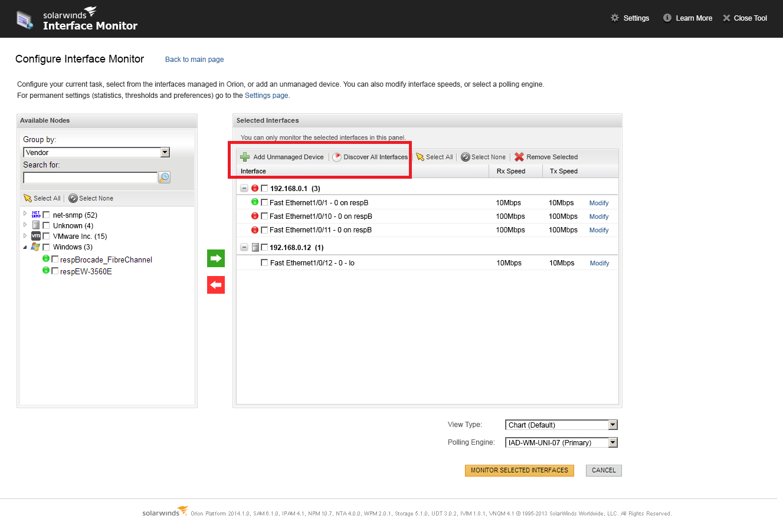Screen dimensions: 783x532
Task: Check the 192.168.0.1 node checkbox
Action: point(264,188)
